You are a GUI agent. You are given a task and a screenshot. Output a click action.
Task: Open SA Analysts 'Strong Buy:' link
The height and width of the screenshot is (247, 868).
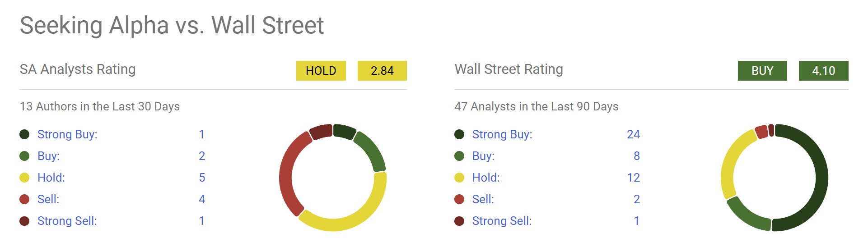pos(67,134)
